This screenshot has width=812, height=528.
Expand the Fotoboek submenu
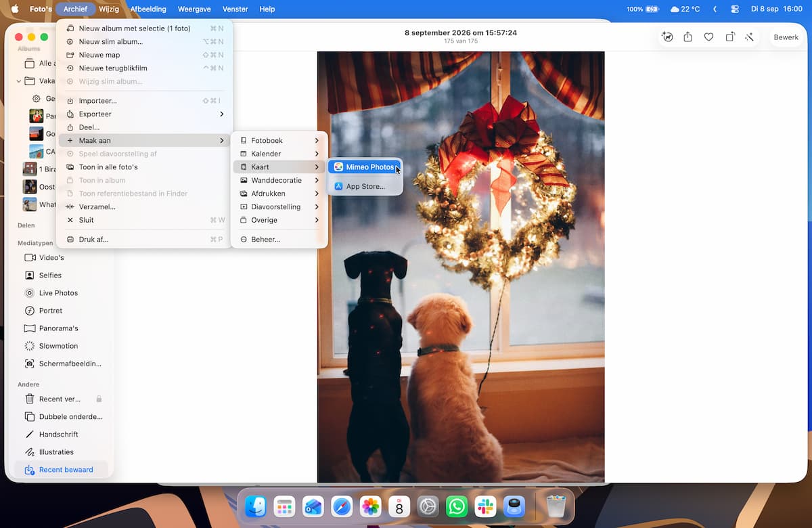point(279,141)
